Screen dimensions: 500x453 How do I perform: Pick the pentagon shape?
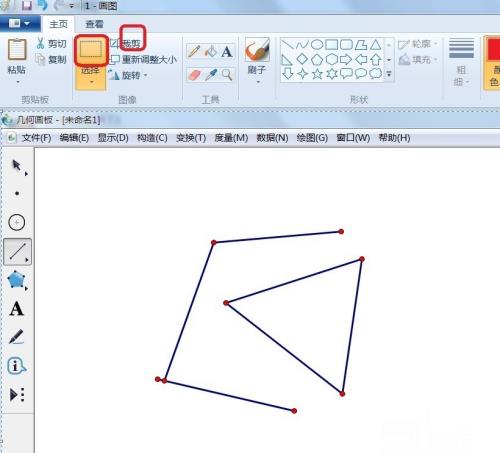(x=317, y=59)
